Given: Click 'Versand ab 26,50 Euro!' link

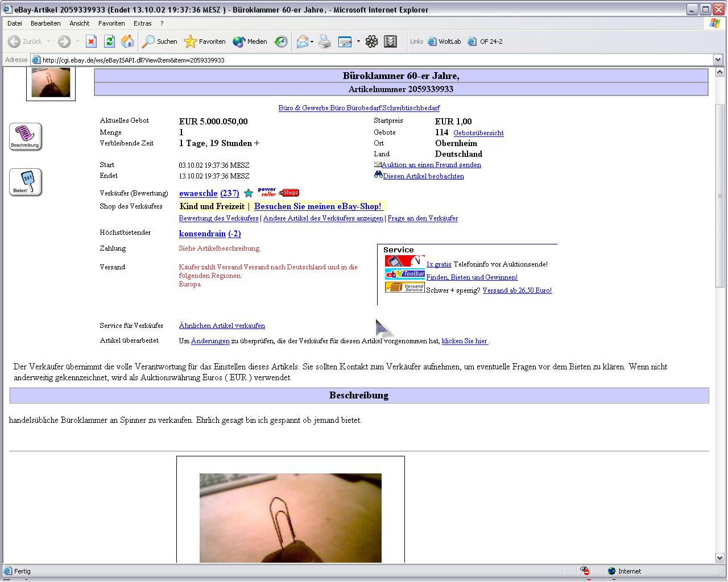Looking at the screenshot, I should (x=517, y=290).
